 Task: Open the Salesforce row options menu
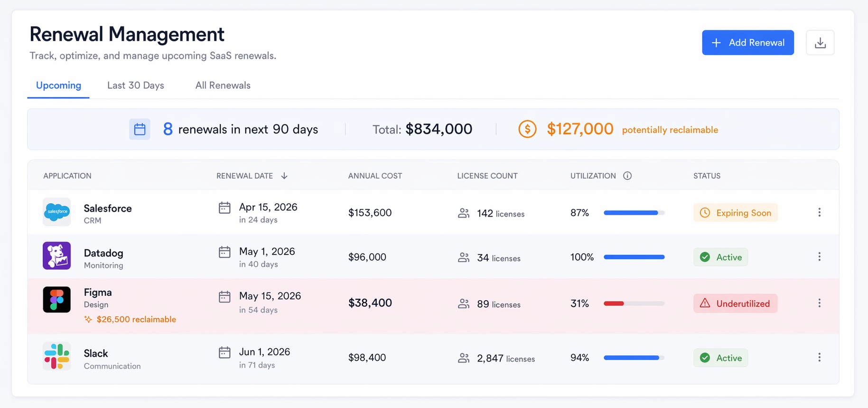coord(819,212)
